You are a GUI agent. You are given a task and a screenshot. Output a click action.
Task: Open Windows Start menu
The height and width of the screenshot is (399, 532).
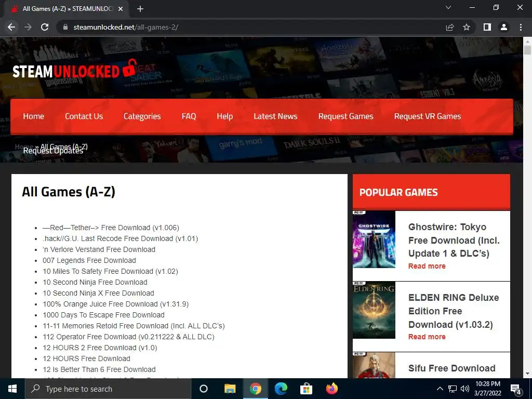[12, 389]
